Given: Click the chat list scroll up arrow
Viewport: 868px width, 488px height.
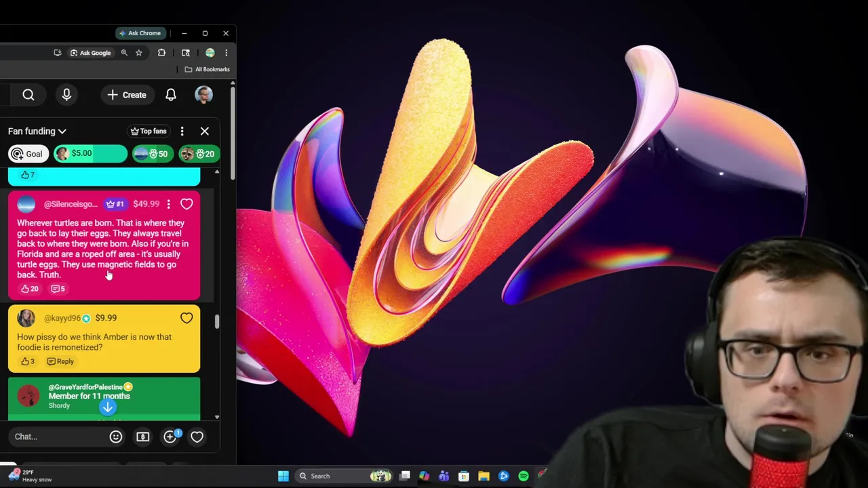Looking at the screenshot, I should click(x=217, y=172).
